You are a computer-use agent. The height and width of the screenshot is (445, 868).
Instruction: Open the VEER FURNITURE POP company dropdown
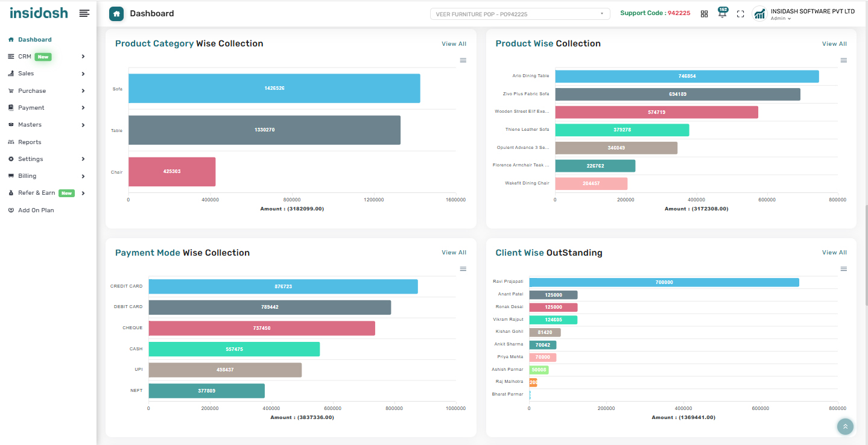click(519, 14)
